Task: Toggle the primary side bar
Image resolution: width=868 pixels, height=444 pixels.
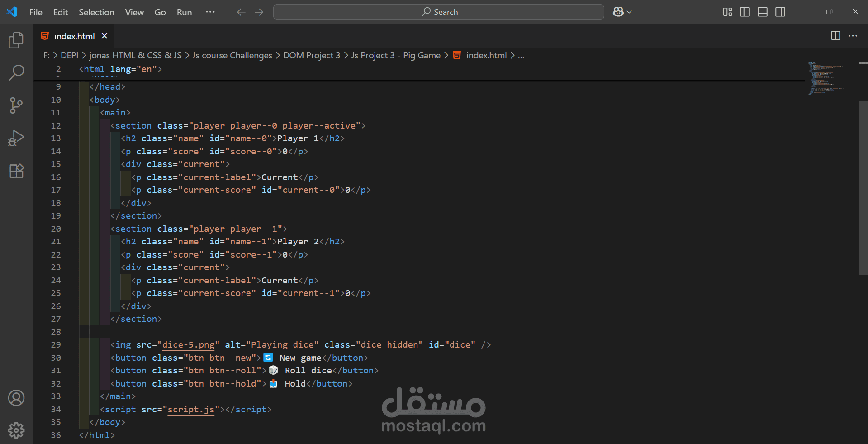Action: (745, 12)
